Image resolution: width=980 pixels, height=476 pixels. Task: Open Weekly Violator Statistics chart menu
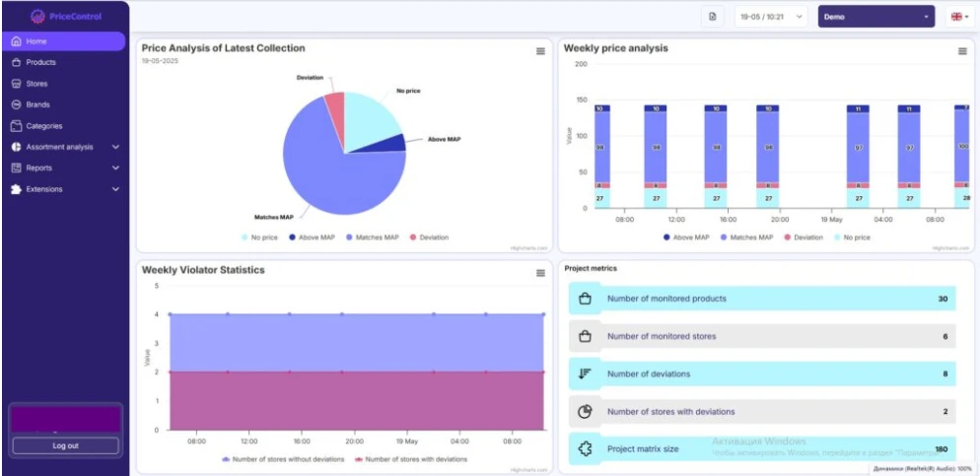tap(540, 273)
